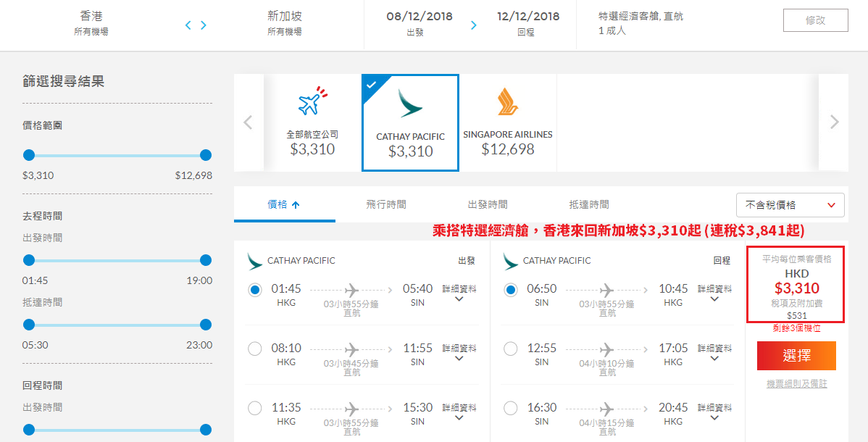Expand 詳細資料 for the 16:30 return flight

pyautogui.click(x=714, y=412)
